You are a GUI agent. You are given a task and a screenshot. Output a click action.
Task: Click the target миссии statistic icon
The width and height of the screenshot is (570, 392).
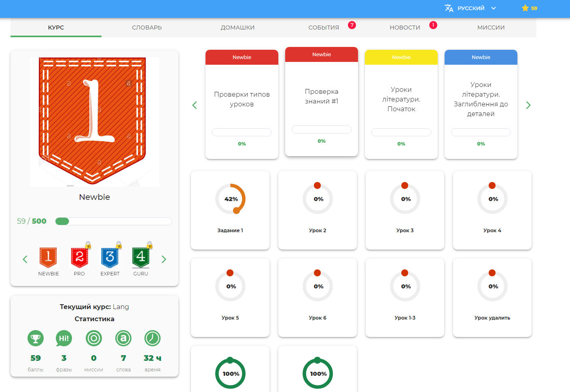tap(94, 338)
